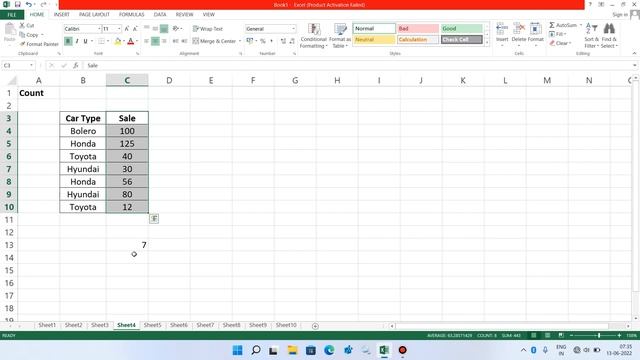The width and height of the screenshot is (640, 360).
Task: Decrease font size with small A icon
Action: (135, 29)
